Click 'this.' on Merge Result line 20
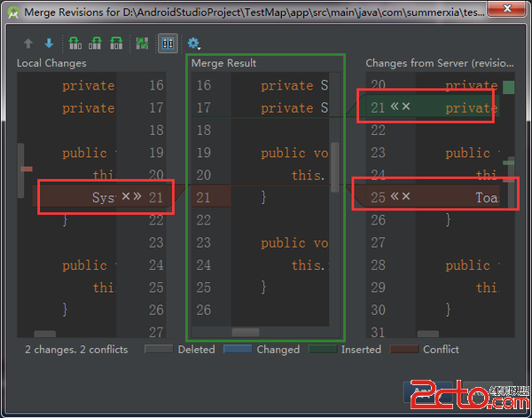532x418 pixels. (x=309, y=175)
